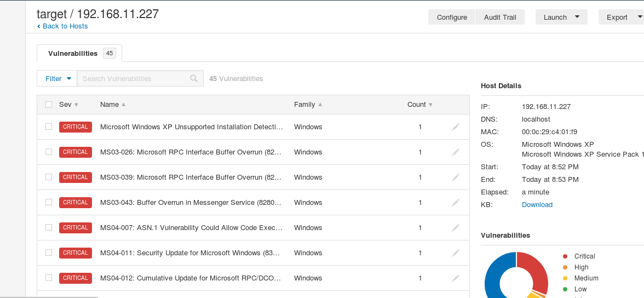
Task: Open MS03-026 Microsoft RPC Interface Buffer Overrun
Action: tap(191, 152)
